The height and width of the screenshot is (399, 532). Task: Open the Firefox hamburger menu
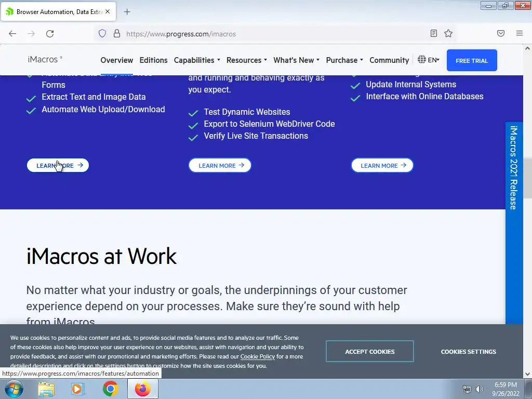tap(520, 33)
